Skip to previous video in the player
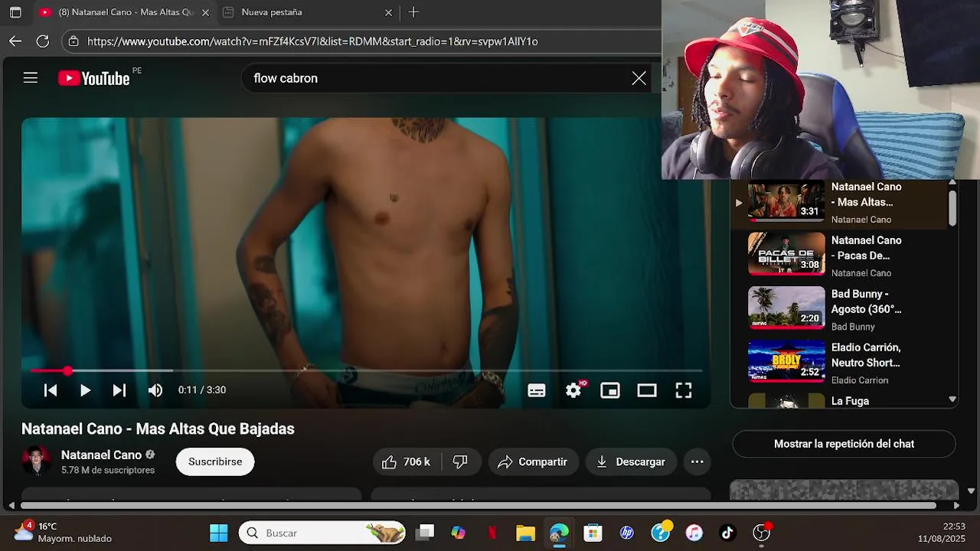The image size is (980, 551). [x=51, y=390]
